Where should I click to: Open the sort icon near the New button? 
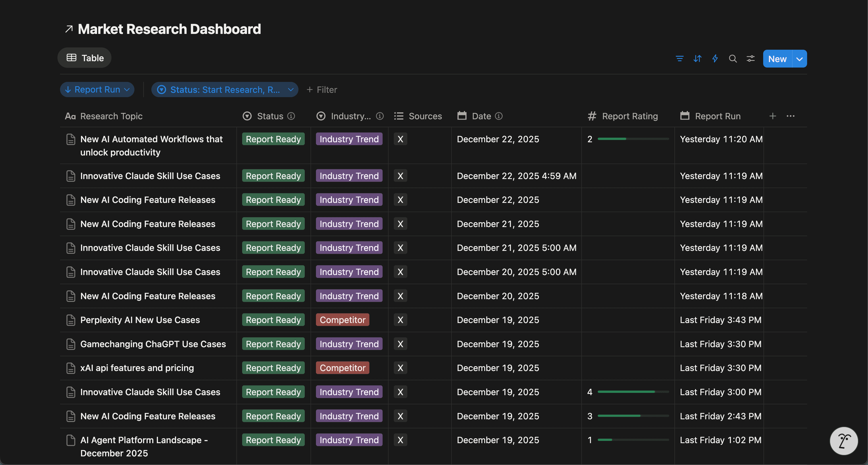(697, 58)
